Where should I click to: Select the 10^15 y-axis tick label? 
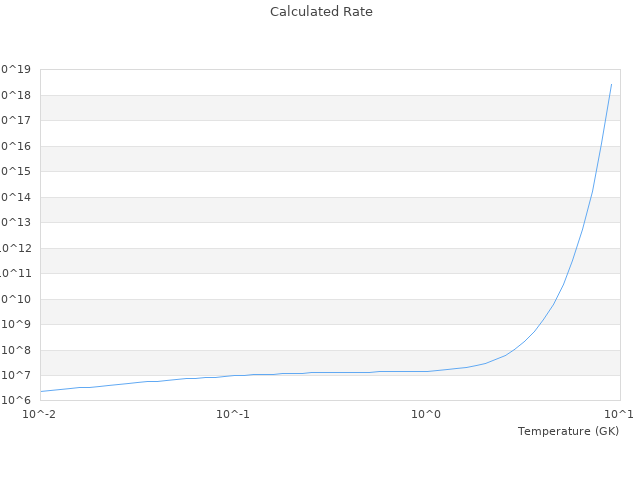[x=15, y=171]
